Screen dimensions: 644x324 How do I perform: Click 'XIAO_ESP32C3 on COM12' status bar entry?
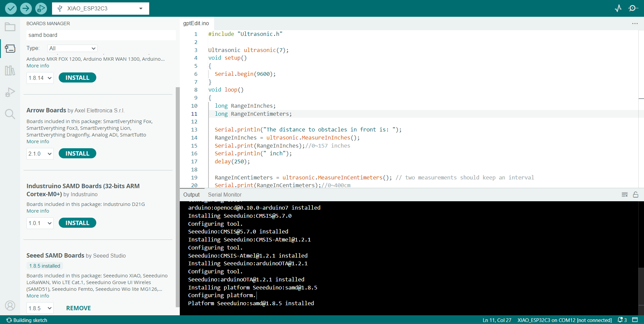[565, 320]
